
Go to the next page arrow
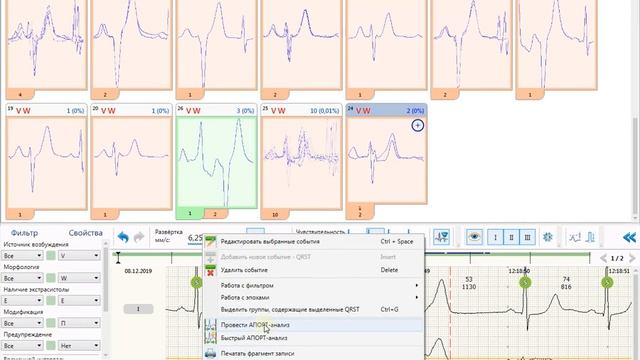[632, 258]
